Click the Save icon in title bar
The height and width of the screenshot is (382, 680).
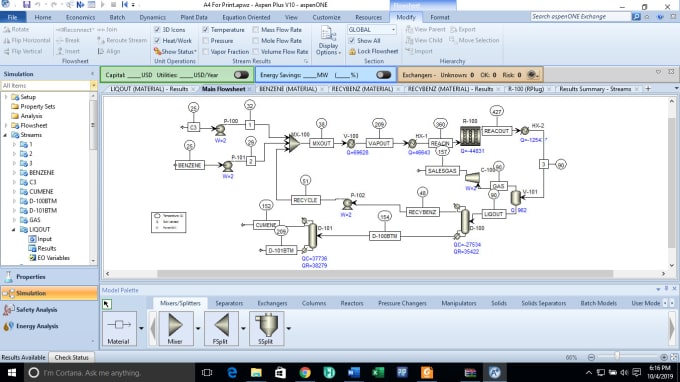pyautogui.click(x=26, y=5)
